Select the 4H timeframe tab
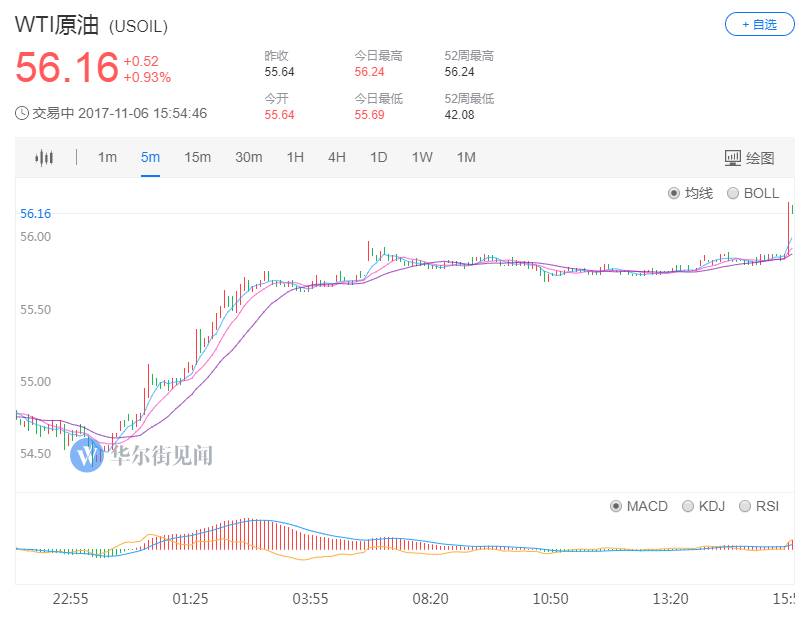The height and width of the screenshot is (628, 803). coord(337,157)
